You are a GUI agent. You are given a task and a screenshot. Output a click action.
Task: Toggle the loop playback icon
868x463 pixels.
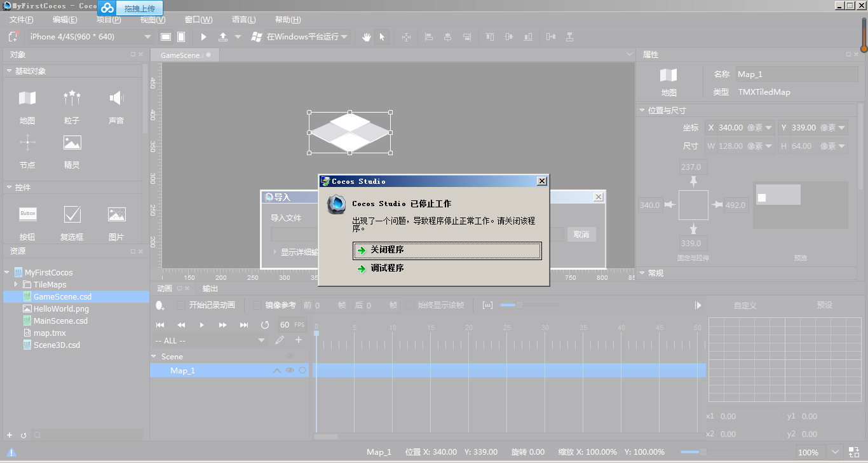[x=265, y=325]
